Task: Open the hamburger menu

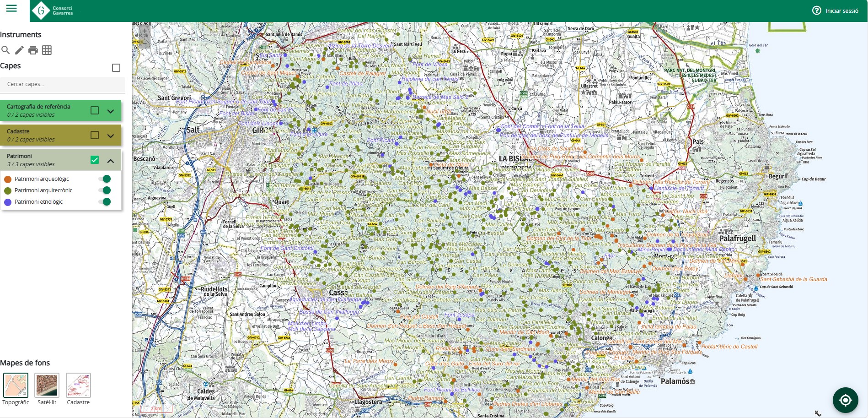Action: tap(11, 9)
